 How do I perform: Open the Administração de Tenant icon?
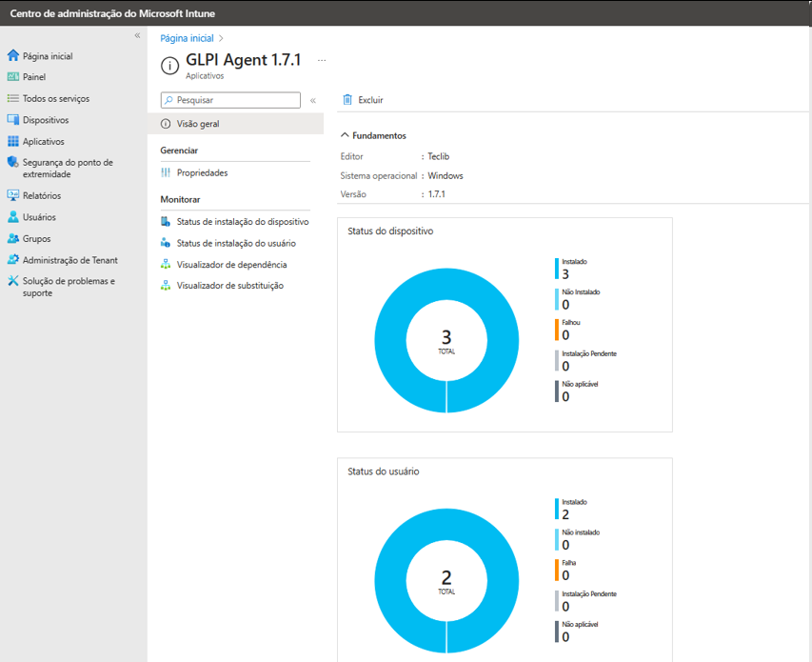[x=13, y=259]
